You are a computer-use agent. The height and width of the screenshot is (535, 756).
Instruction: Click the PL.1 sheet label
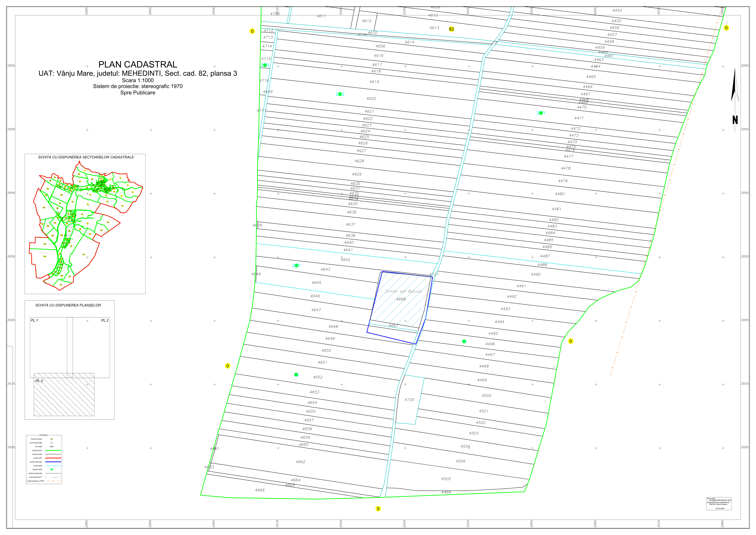(34, 320)
